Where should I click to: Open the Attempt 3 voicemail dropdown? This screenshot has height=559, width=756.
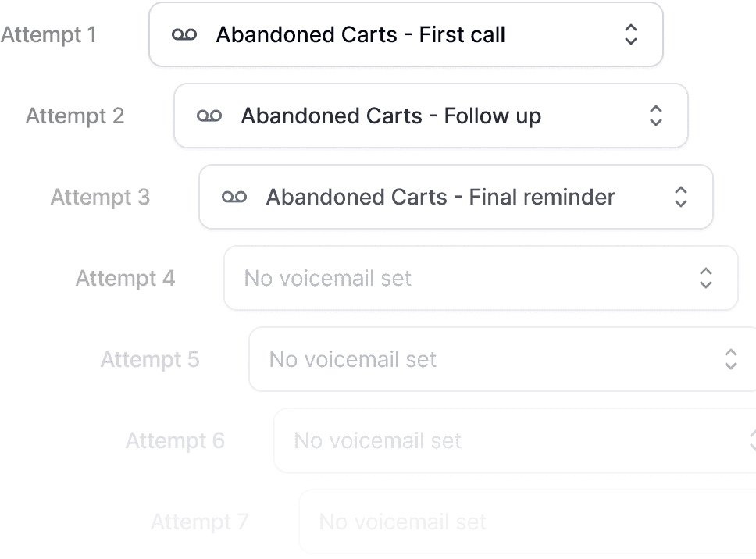682,197
